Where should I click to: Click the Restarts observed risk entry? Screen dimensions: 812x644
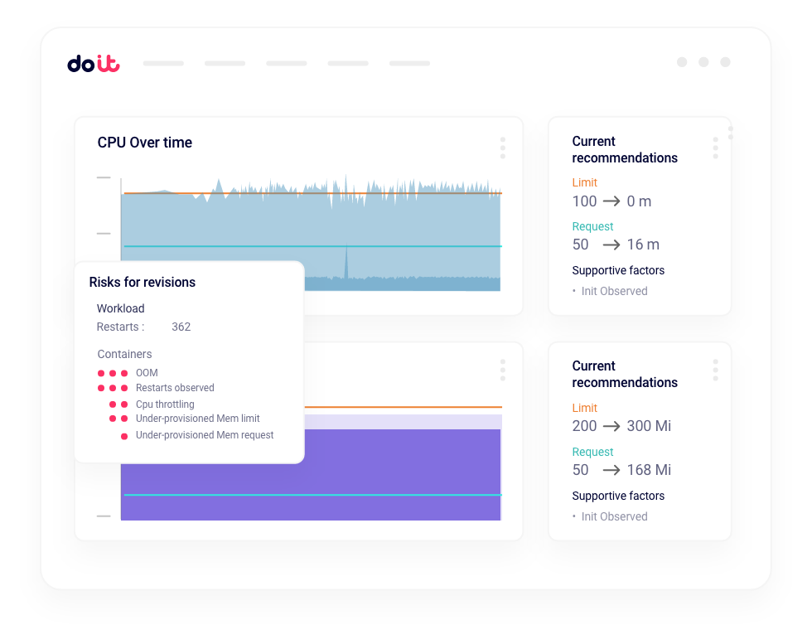[x=175, y=388]
